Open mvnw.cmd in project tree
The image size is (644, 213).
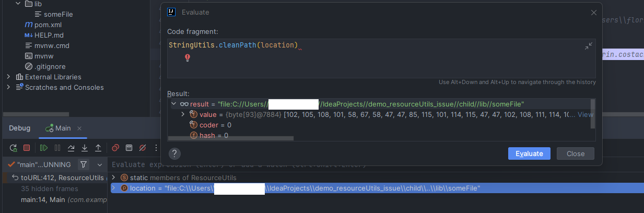(52, 45)
